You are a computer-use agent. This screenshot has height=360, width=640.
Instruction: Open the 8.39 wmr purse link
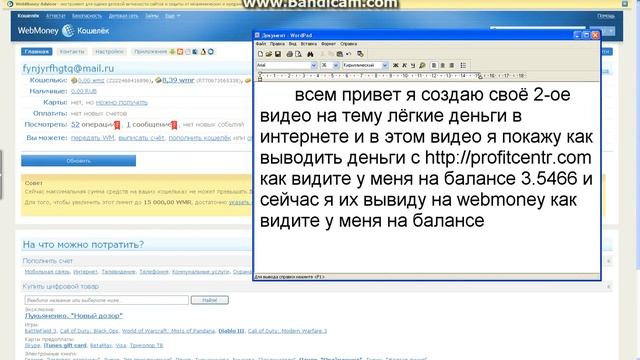point(178,80)
